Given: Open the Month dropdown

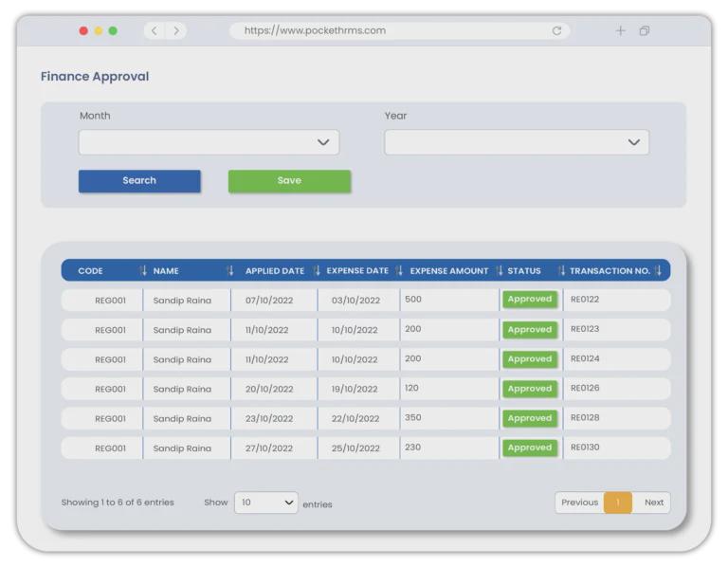Looking at the screenshot, I should click(x=209, y=143).
